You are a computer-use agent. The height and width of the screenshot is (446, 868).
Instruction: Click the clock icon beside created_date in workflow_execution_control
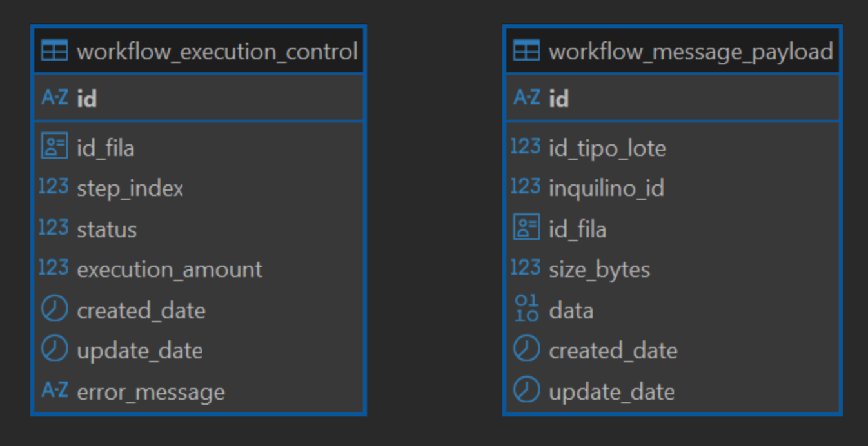pyautogui.click(x=54, y=309)
